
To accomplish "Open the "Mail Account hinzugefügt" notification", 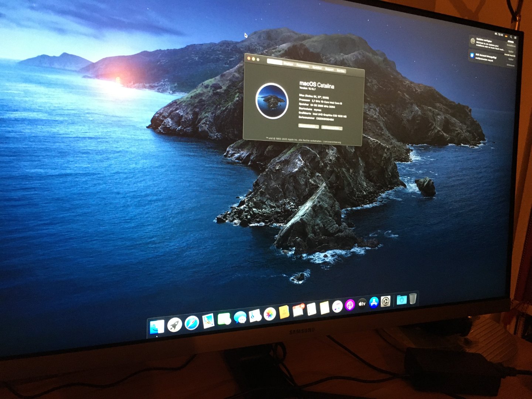I will (x=492, y=59).
